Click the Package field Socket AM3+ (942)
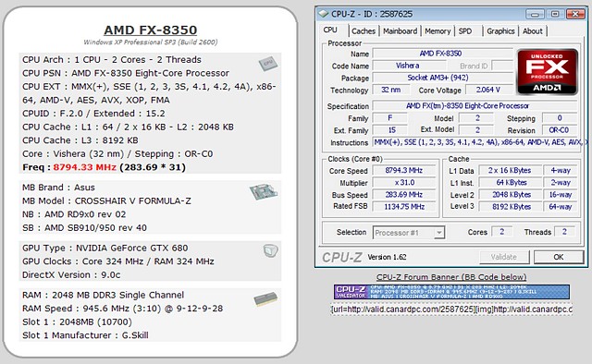Image resolution: width=592 pixels, height=364 pixels. 442,78
